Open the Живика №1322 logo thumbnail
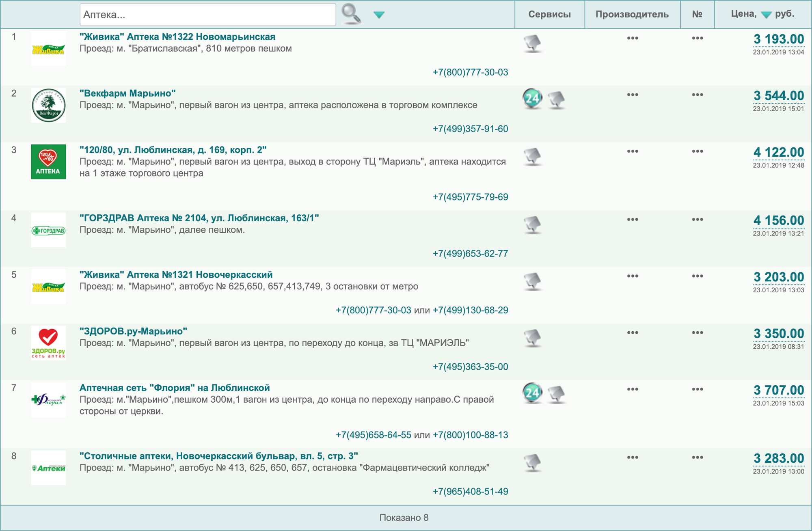This screenshot has height=531, width=812. 48,49
